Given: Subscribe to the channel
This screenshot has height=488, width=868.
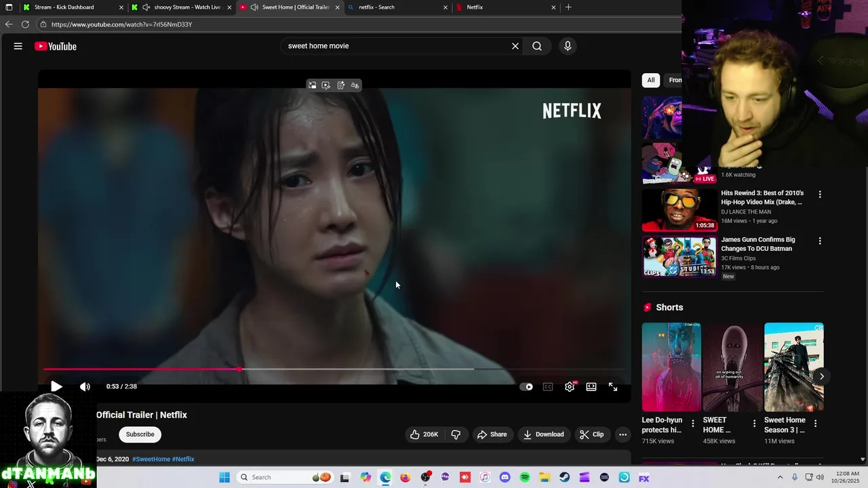Looking at the screenshot, I should (x=140, y=434).
